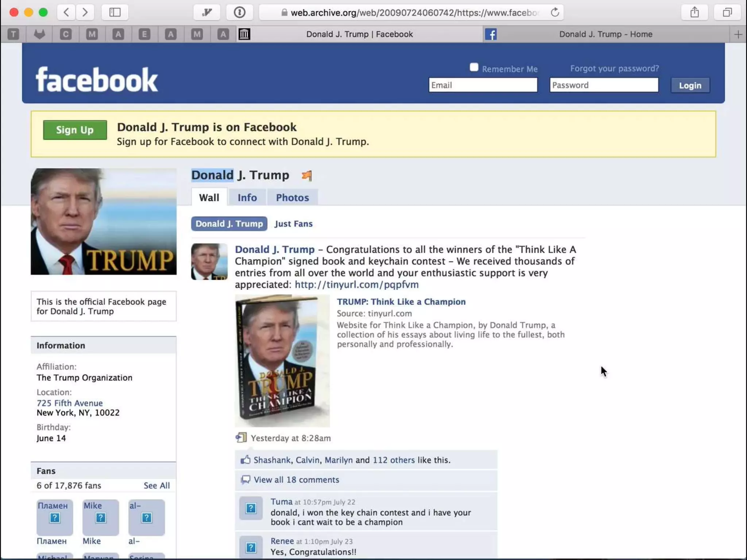Click See All fans link
The height and width of the screenshot is (560, 747).
(156, 486)
